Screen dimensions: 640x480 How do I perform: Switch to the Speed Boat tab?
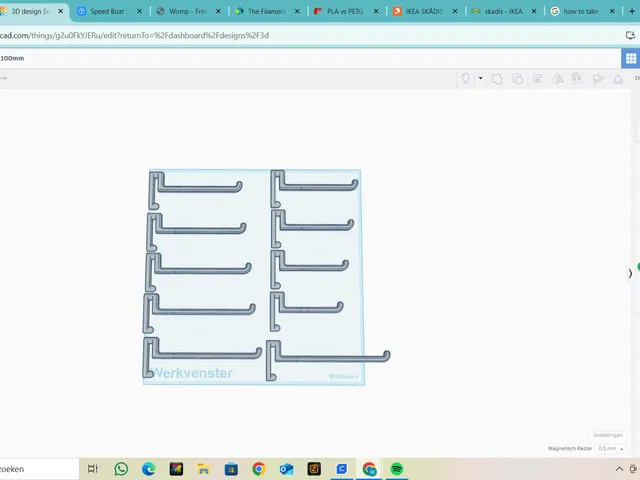109,11
